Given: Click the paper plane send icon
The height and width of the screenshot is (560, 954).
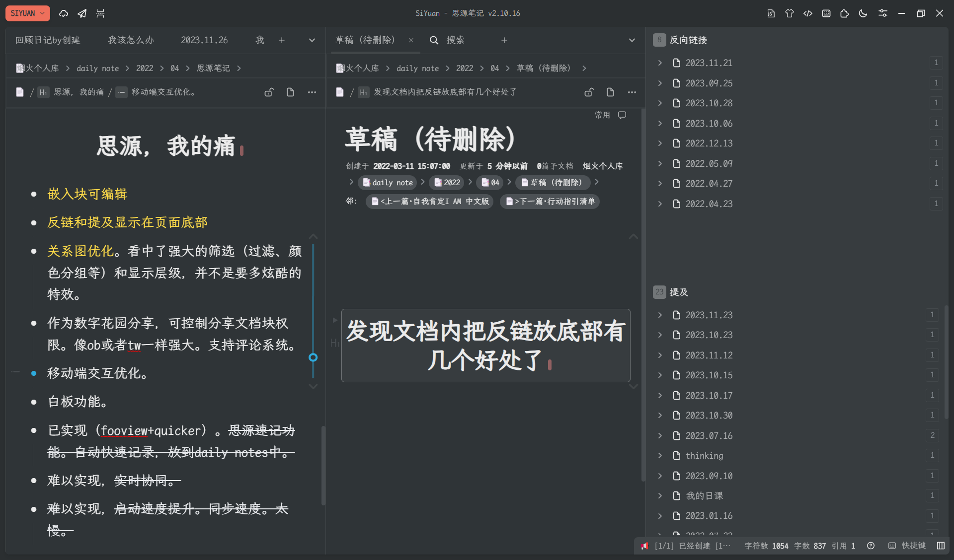Looking at the screenshot, I should coord(82,13).
